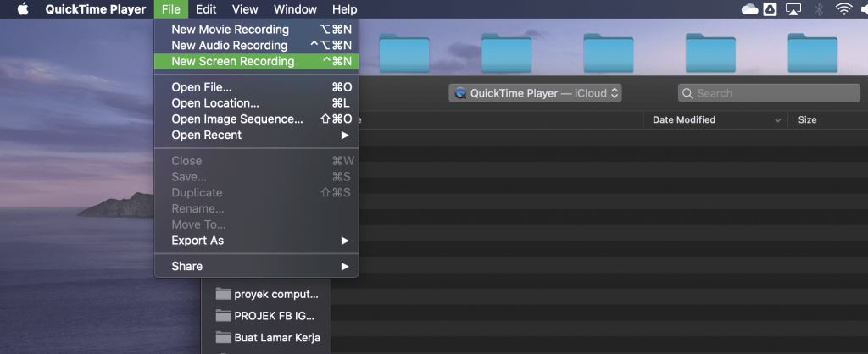This screenshot has width=868, height=354.
Task: Open the AirPlay display menu
Action: pos(793,9)
